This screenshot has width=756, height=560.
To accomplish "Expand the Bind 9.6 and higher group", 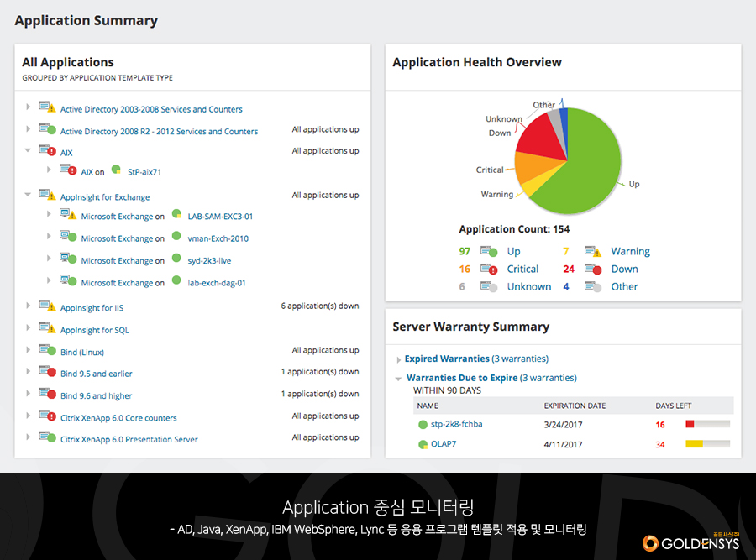I will coord(28,393).
